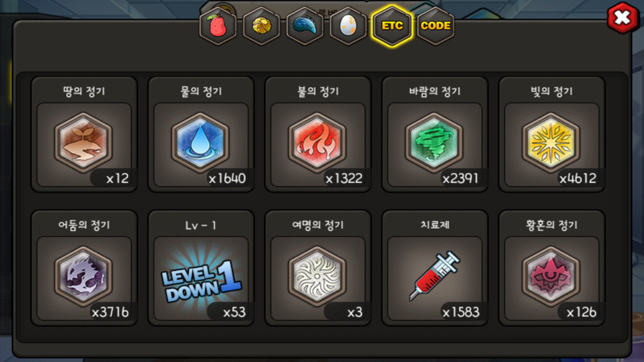The height and width of the screenshot is (362, 644).
Task: Tap the x4612 light essence count
Action: pyautogui.click(x=578, y=178)
